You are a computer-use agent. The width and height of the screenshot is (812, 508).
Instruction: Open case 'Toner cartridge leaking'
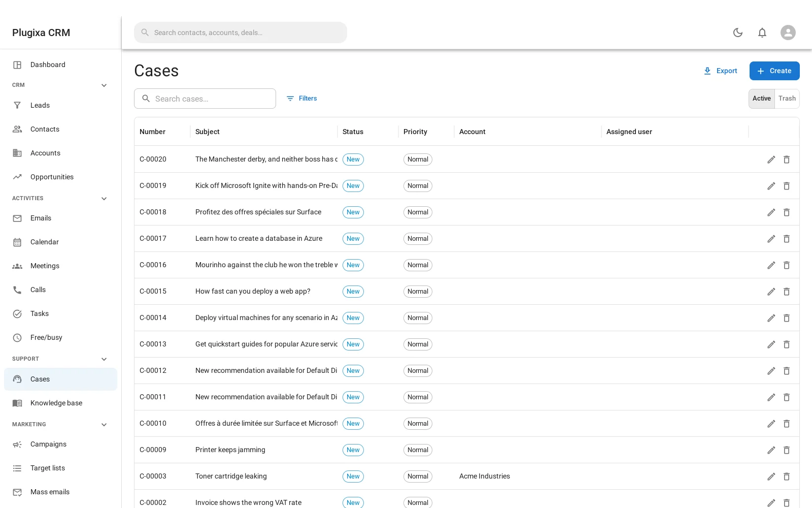pos(231,477)
